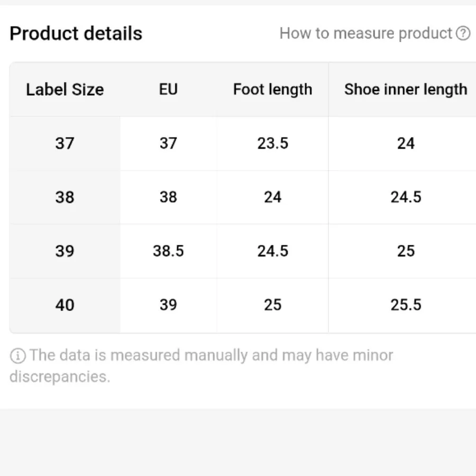Click the EU 39 cell in last row
The image size is (476, 476).
coord(168,305)
